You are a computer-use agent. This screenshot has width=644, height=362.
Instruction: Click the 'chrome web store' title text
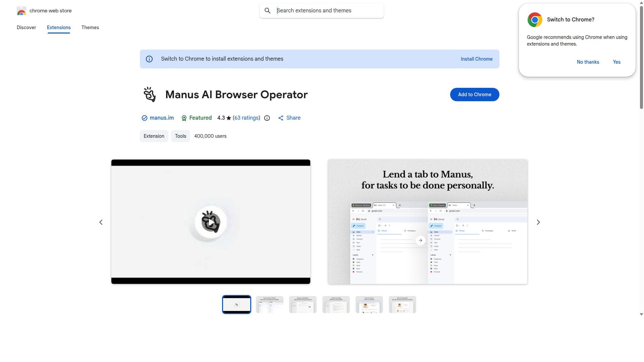pyautogui.click(x=51, y=11)
